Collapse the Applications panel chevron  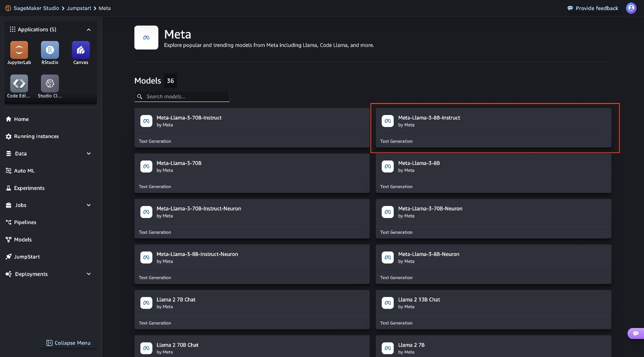[x=89, y=29]
